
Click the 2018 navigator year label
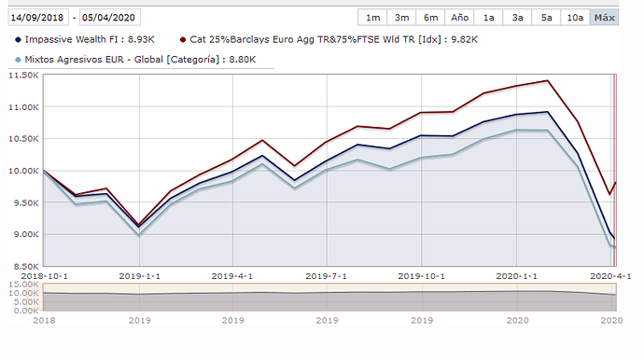point(44,320)
